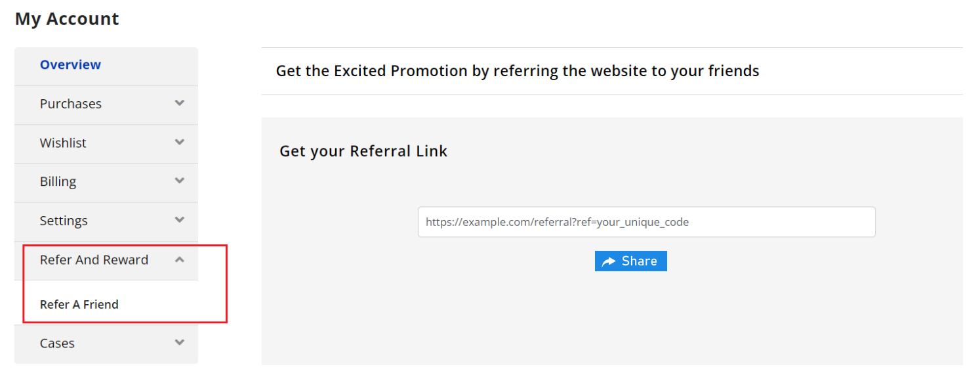The width and height of the screenshot is (980, 377).
Task: Click the Refer And Reward label
Action: [94, 260]
